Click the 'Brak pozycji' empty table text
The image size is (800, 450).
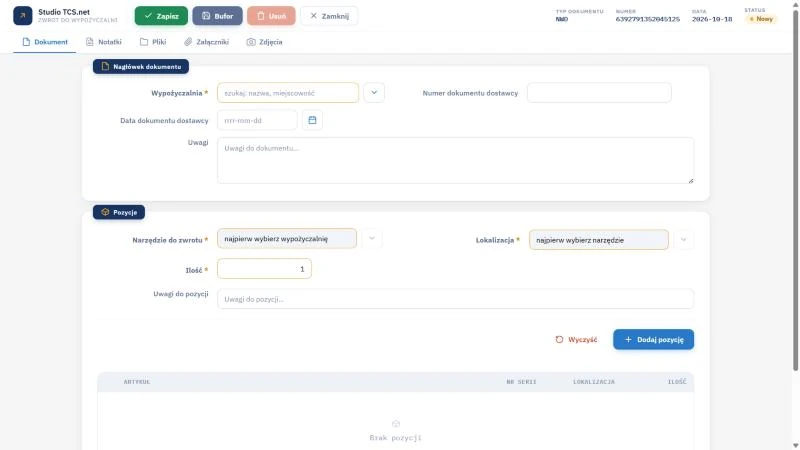point(395,438)
